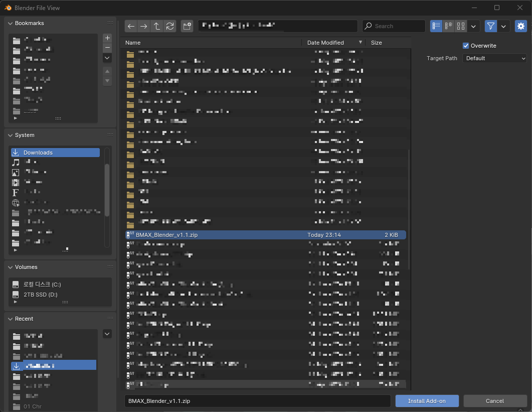The width and height of the screenshot is (532, 412).
Task: Click the Bookmarks panel drag grip
Action: pos(110,23)
